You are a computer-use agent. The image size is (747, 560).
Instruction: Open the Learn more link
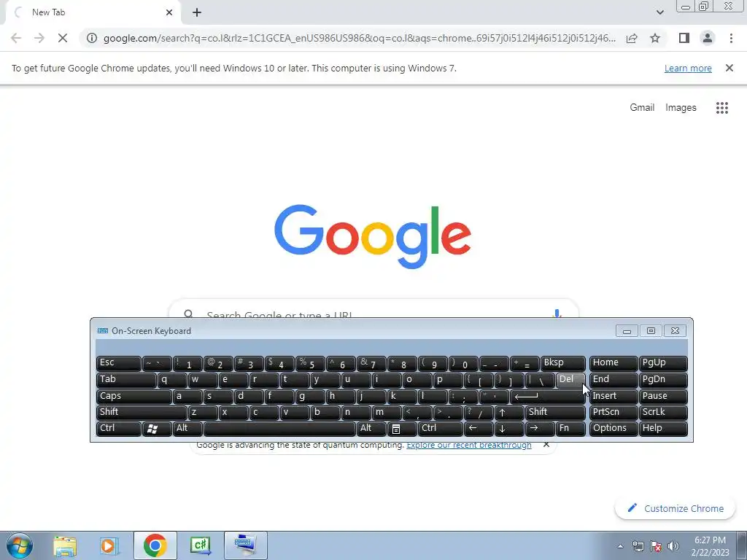tap(688, 68)
